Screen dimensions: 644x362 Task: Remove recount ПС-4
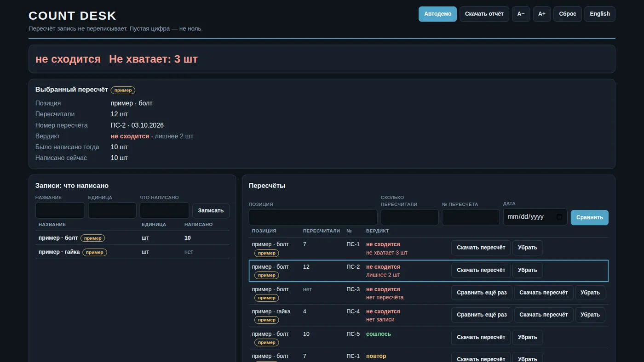pyautogui.click(x=590, y=315)
